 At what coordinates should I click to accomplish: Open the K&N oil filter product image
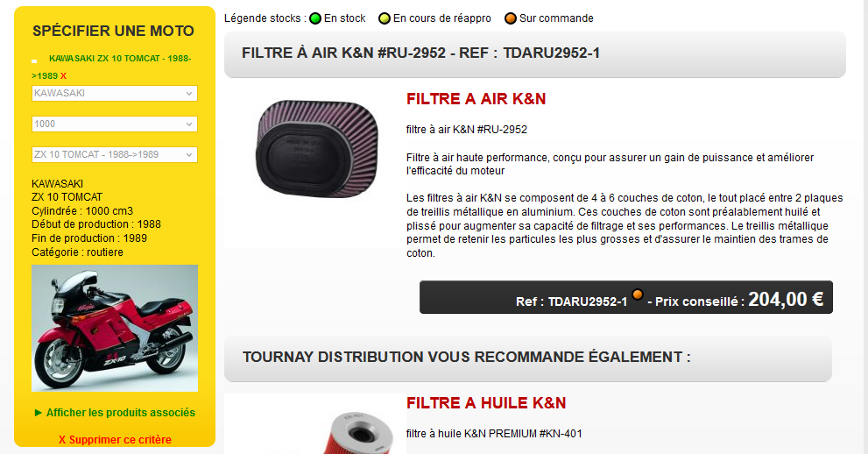[x=315, y=424]
